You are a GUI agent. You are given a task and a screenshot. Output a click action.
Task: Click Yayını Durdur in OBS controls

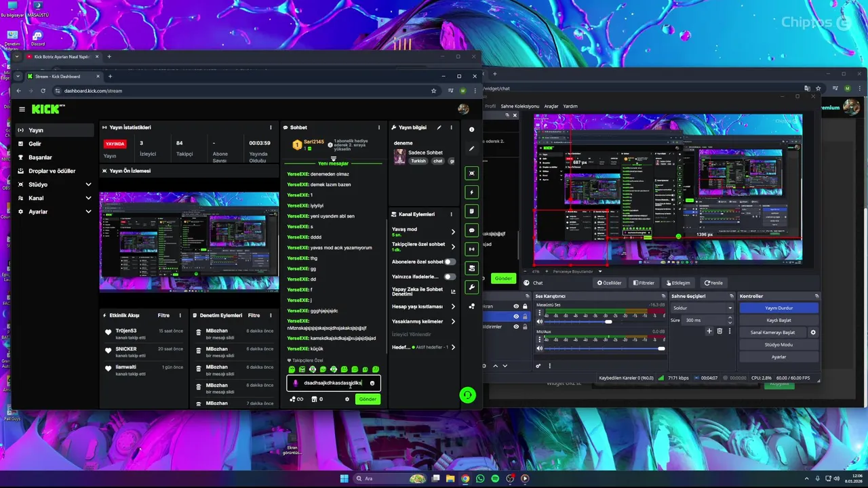778,308
